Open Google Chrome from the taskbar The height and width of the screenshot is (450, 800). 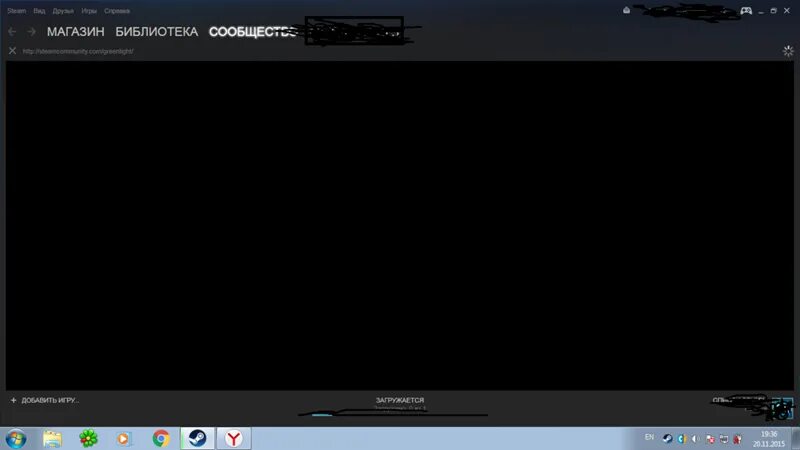pyautogui.click(x=161, y=439)
